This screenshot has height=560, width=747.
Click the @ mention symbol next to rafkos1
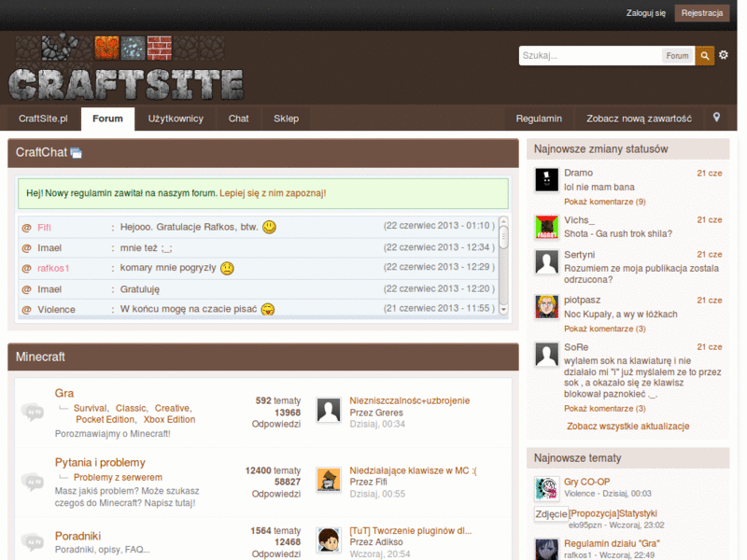27,268
